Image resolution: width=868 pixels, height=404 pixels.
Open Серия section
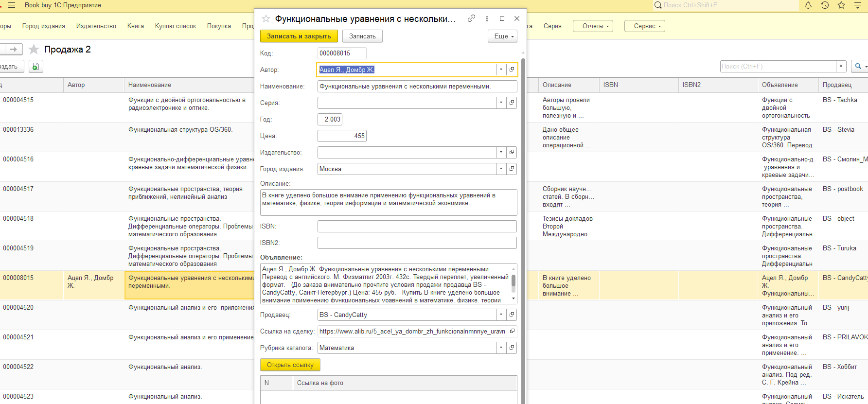click(552, 26)
